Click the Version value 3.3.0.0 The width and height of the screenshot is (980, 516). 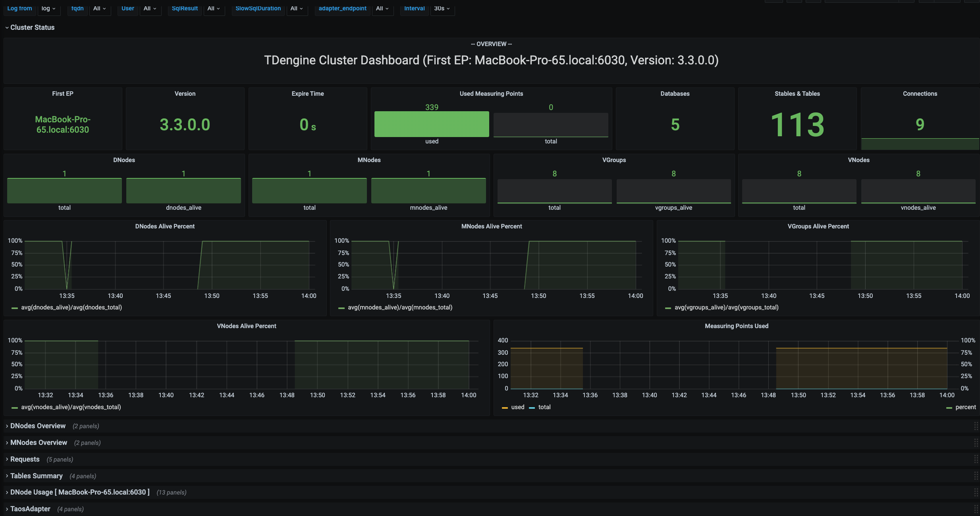point(185,125)
